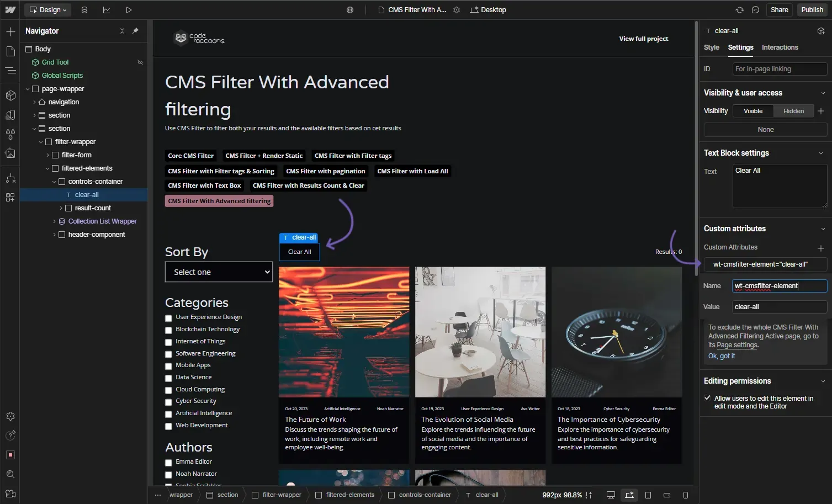Open the Select one sort dropdown
The height and width of the screenshot is (504, 832).
(x=219, y=272)
